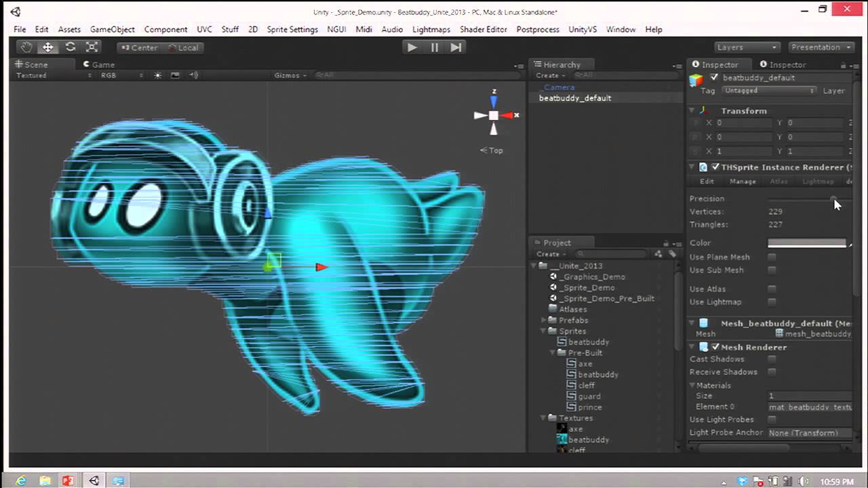
Task: Select the Hand tool
Action: click(26, 47)
